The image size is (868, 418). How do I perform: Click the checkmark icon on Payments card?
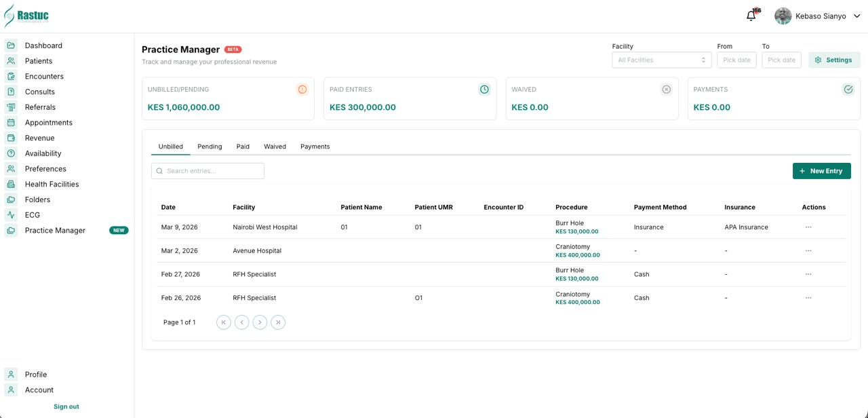click(x=848, y=89)
